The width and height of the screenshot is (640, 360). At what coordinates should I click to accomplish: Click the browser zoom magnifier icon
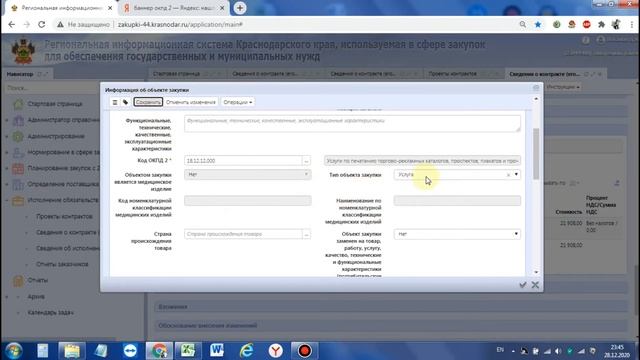click(x=522, y=24)
